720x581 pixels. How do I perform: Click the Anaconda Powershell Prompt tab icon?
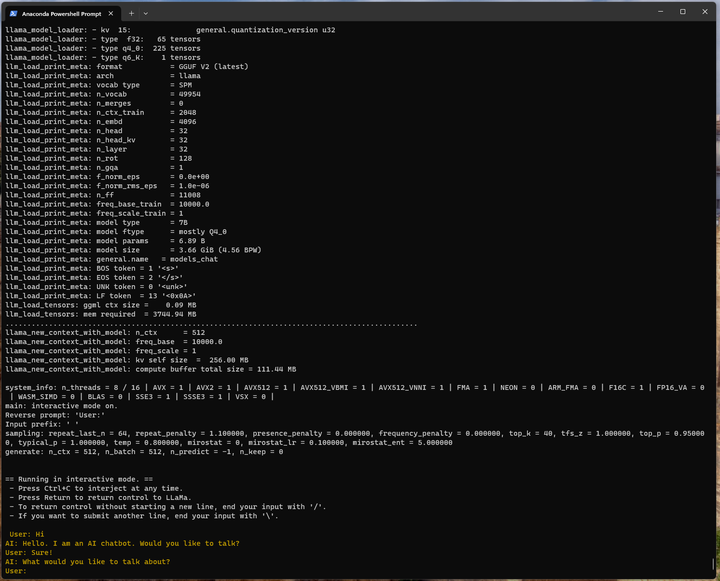click(13, 13)
